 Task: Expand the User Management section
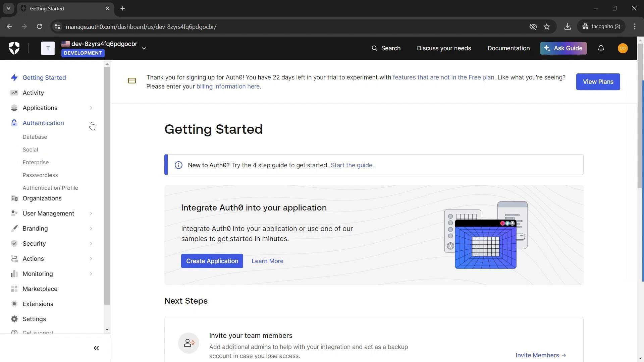pyautogui.click(x=91, y=214)
